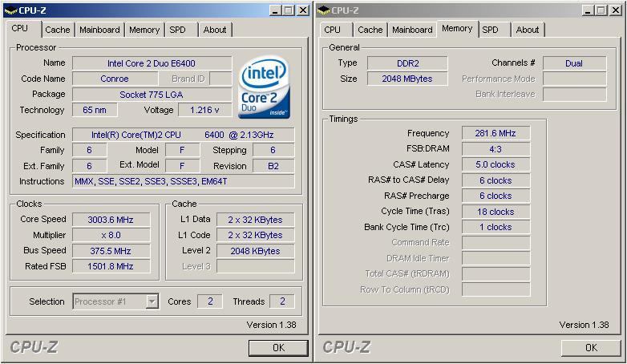Click the Technology value '65 nm'
The height and width of the screenshot is (364, 627).
point(95,110)
